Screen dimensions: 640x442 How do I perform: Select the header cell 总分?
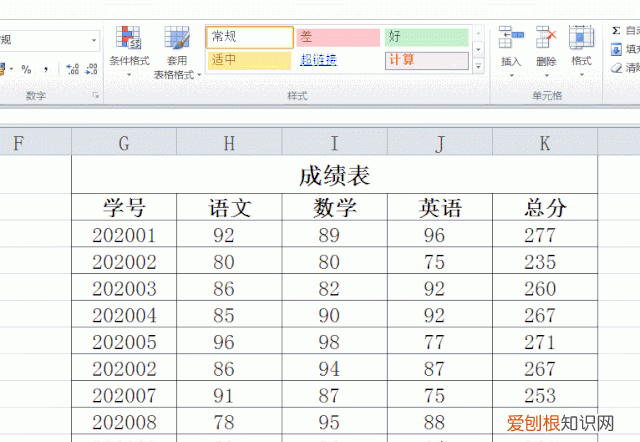coord(545,207)
